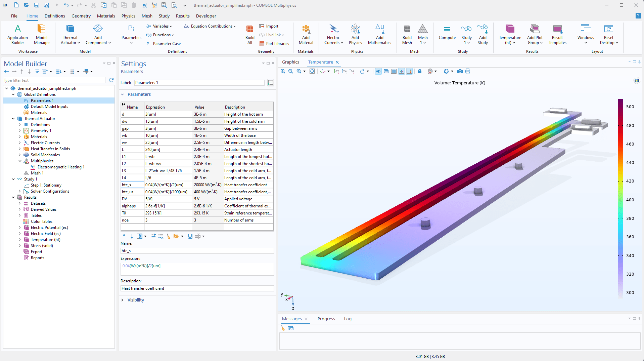Switch the view to the XZ plane
Screen dimensions: 644x361
(x=352, y=71)
